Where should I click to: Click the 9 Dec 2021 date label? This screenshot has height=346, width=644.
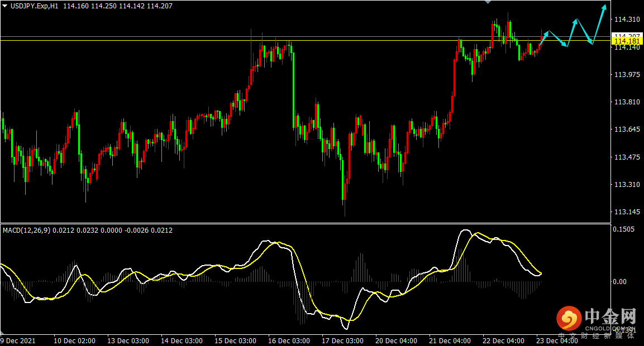coord(18,340)
